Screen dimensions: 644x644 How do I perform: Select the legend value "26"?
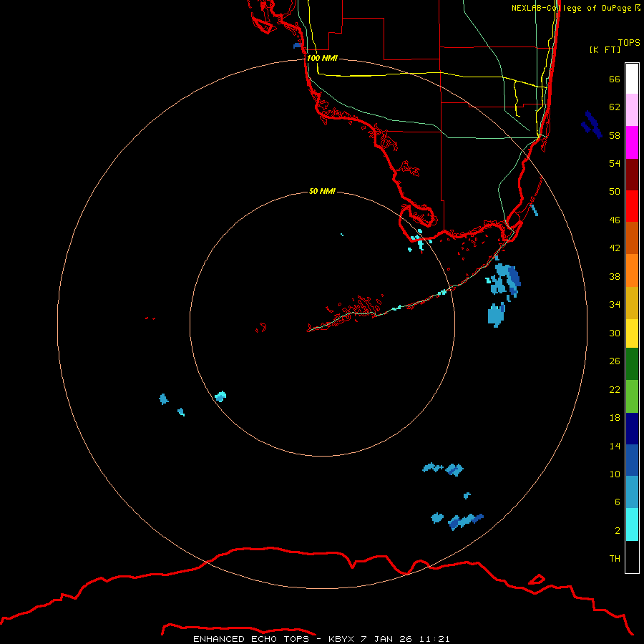tap(615, 361)
